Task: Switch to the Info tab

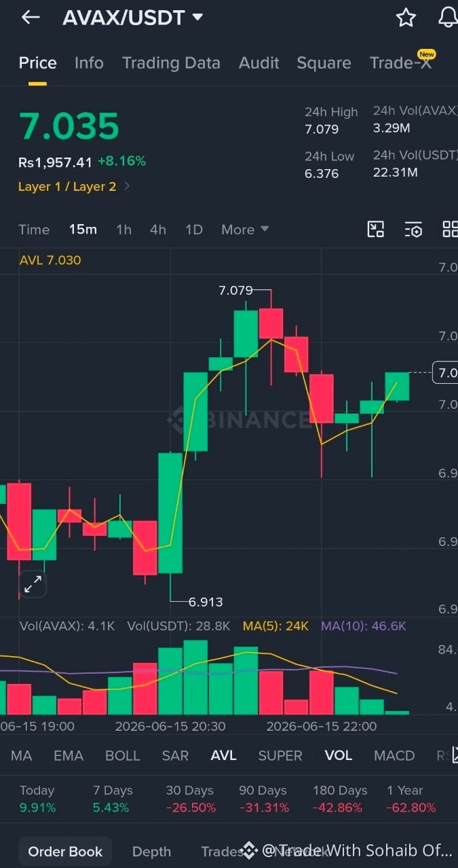Action: click(x=89, y=63)
